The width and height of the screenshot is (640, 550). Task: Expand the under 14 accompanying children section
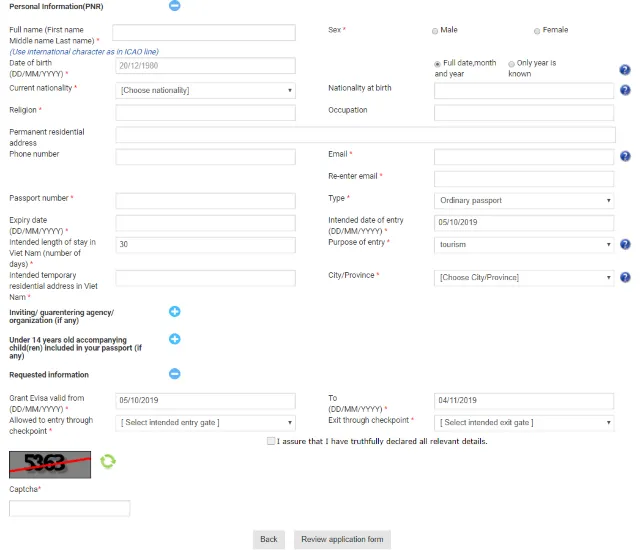174,339
